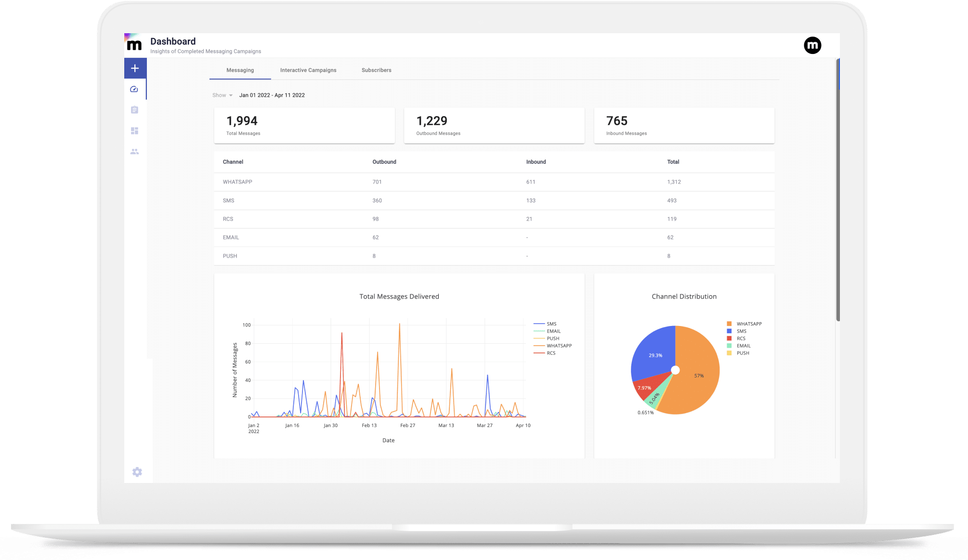Viewport: 968px width, 560px height.
Task: Open the settings gear icon
Action: tap(137, 472)
